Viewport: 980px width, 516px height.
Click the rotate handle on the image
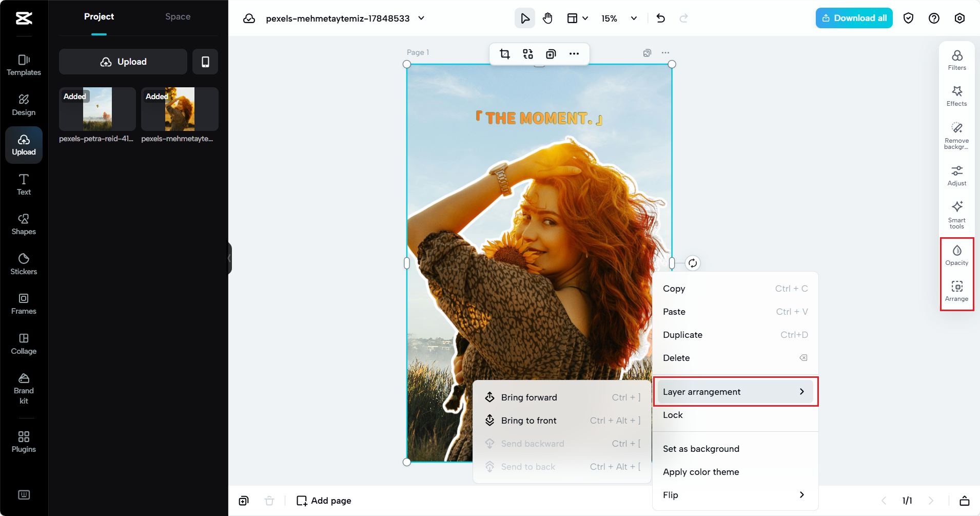693,263
